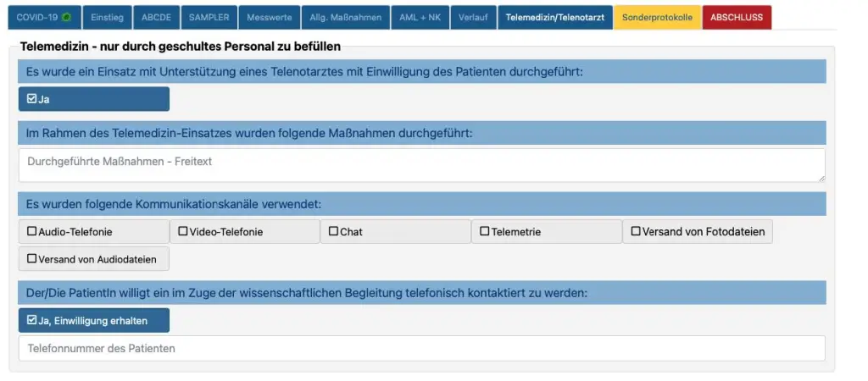The width and height of the screenshot is (868, 381).
Task: Go to the Messwerte tab
Action: tap(268, 17)
